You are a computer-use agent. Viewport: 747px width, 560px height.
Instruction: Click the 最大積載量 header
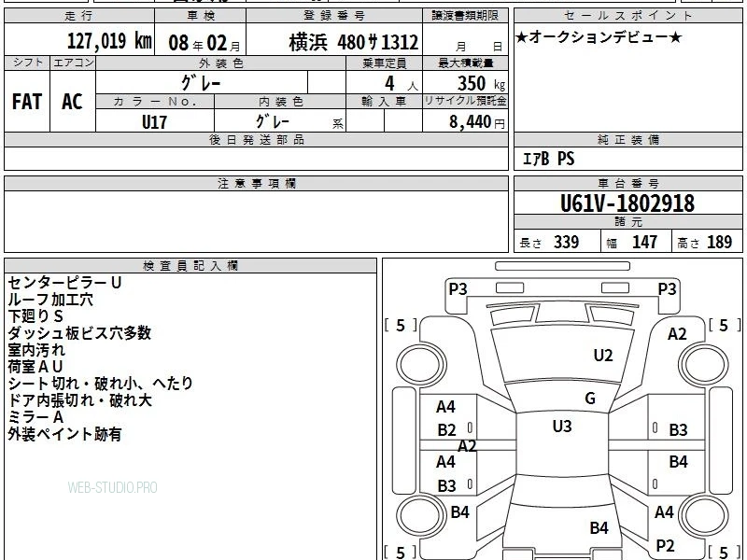pos(466,63)
